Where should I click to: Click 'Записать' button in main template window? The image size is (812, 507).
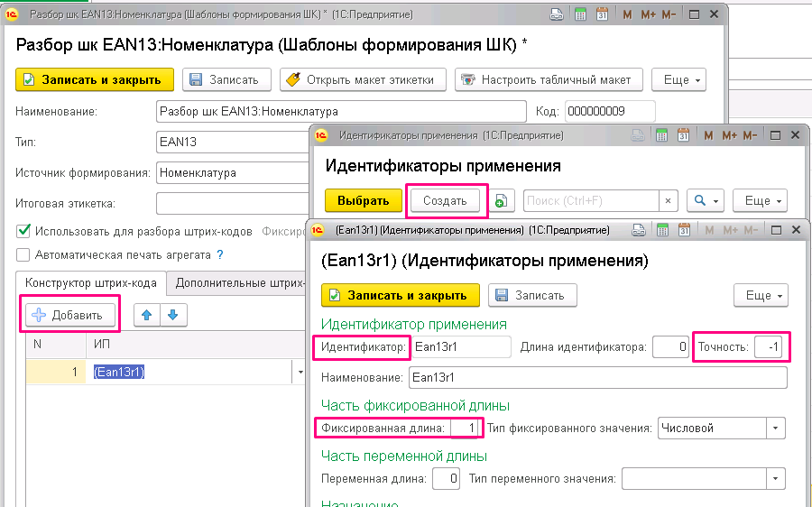coord(226,79)
